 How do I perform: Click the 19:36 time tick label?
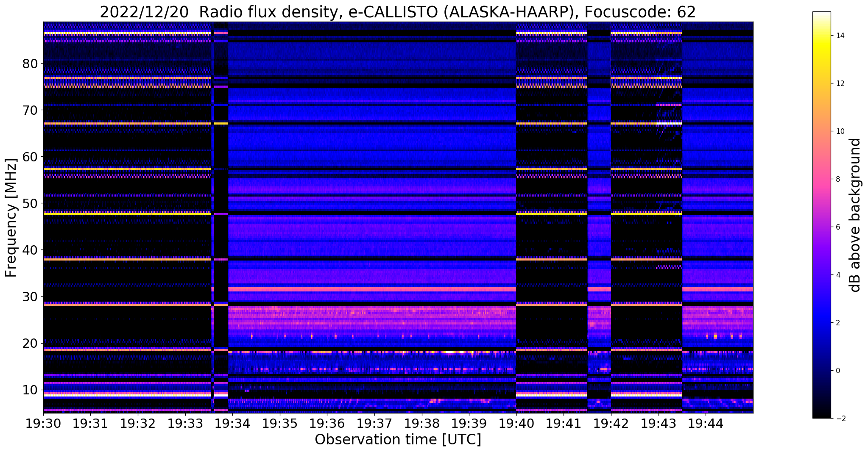click(327, 423)
